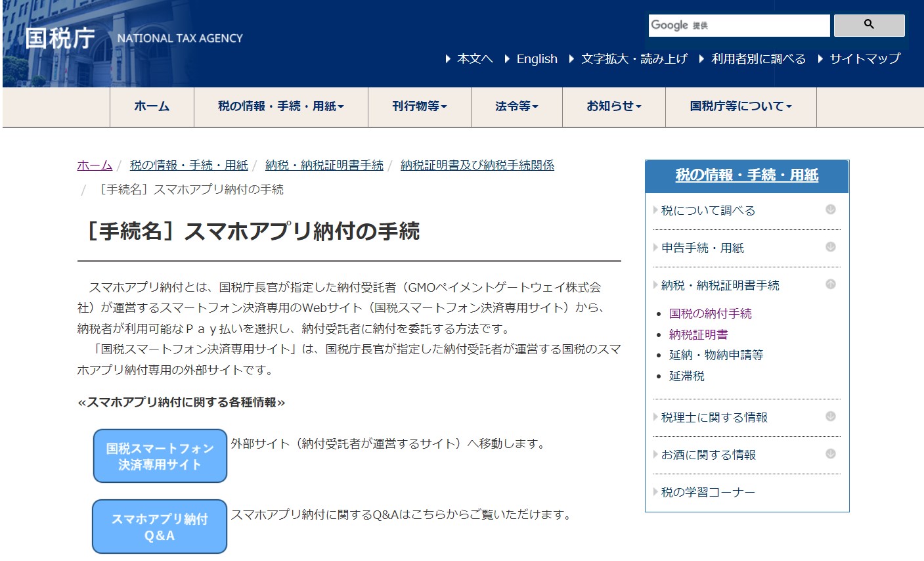Select ホーム in the main navigation bar
The width and height of the screenshot is (924, 561).
(x=152, y=106)
